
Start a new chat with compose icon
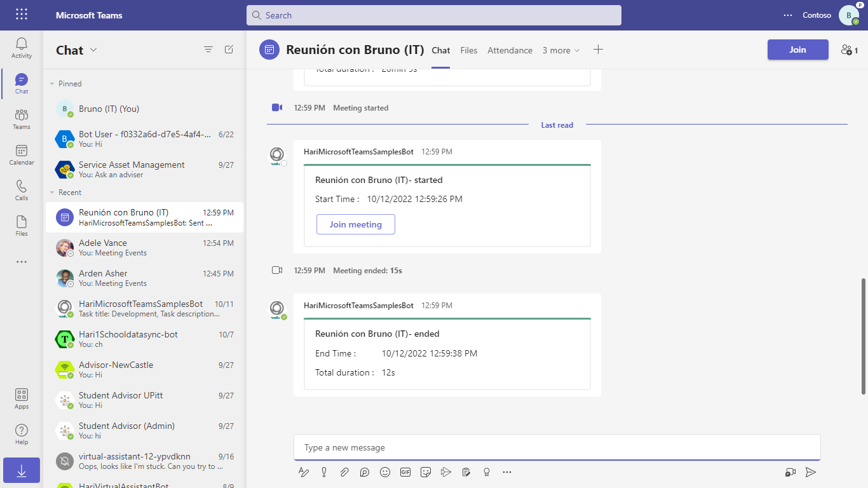(x=229, y=50)
